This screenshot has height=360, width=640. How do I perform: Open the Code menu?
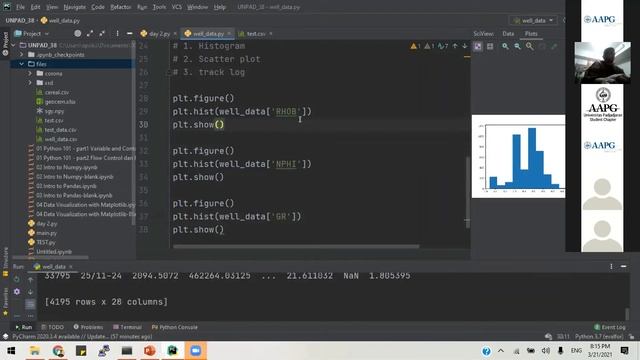click(98, 7)
